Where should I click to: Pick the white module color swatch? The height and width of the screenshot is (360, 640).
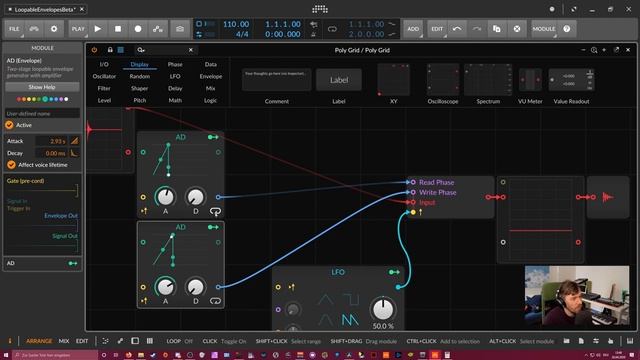66,99
